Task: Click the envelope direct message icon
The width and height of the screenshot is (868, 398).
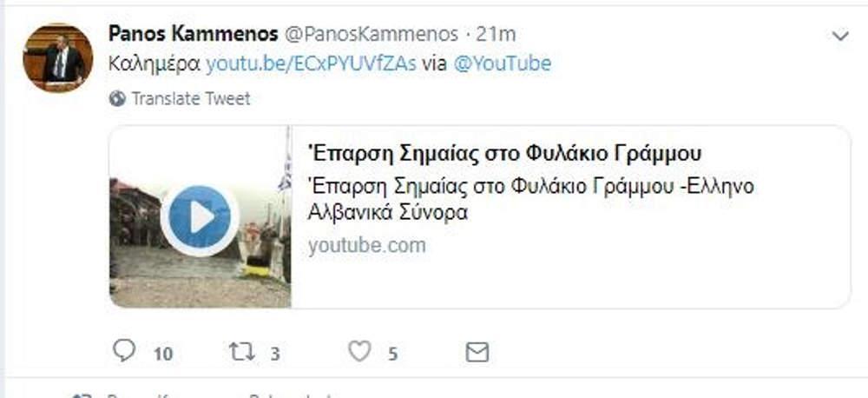Action: click(477, 352)
